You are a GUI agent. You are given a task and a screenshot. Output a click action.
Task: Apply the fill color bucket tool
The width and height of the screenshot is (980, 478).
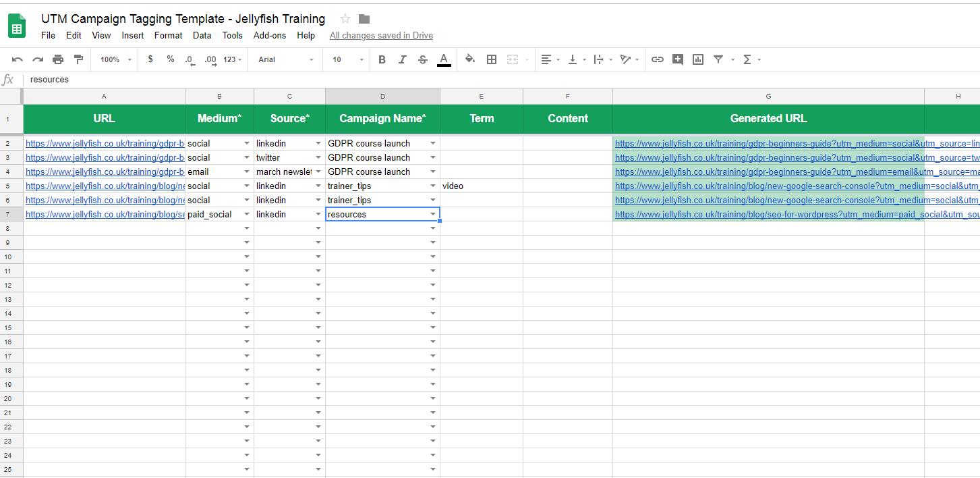pyautogui.click(x=470, y=59)
